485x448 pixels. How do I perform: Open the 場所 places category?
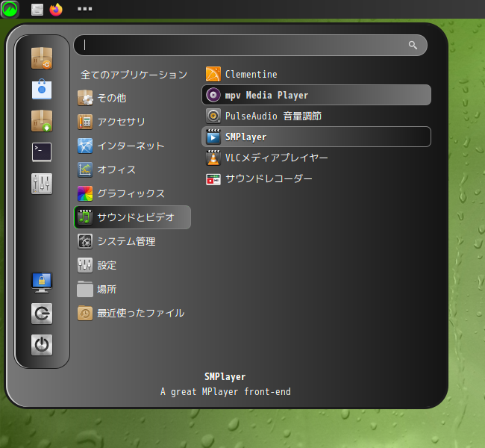tap(133, 289)
